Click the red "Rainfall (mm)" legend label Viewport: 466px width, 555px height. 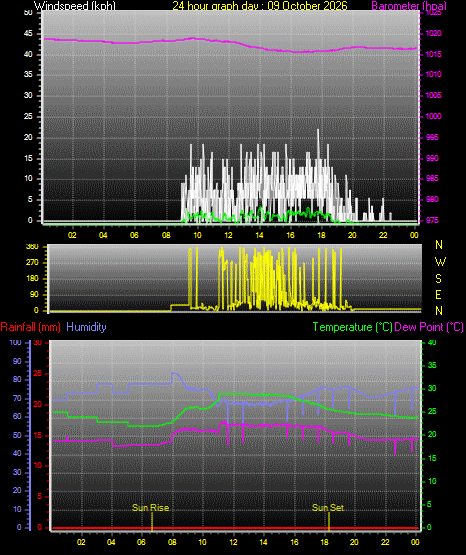click(x=30, y=327)
